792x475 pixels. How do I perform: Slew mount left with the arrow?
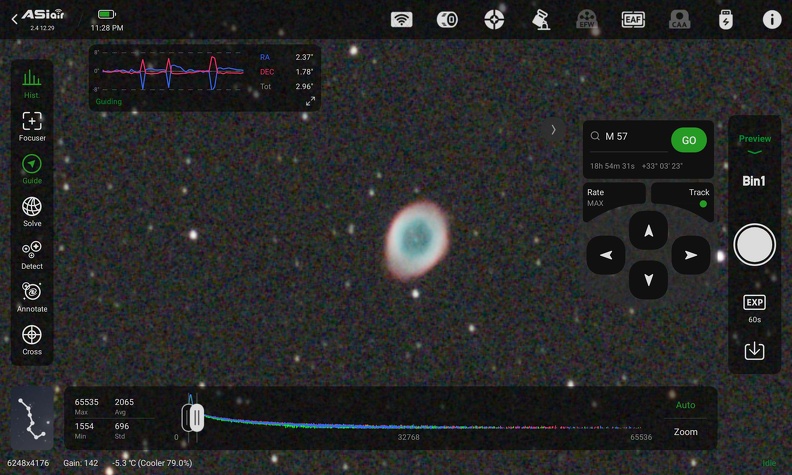tap(606, 255)
